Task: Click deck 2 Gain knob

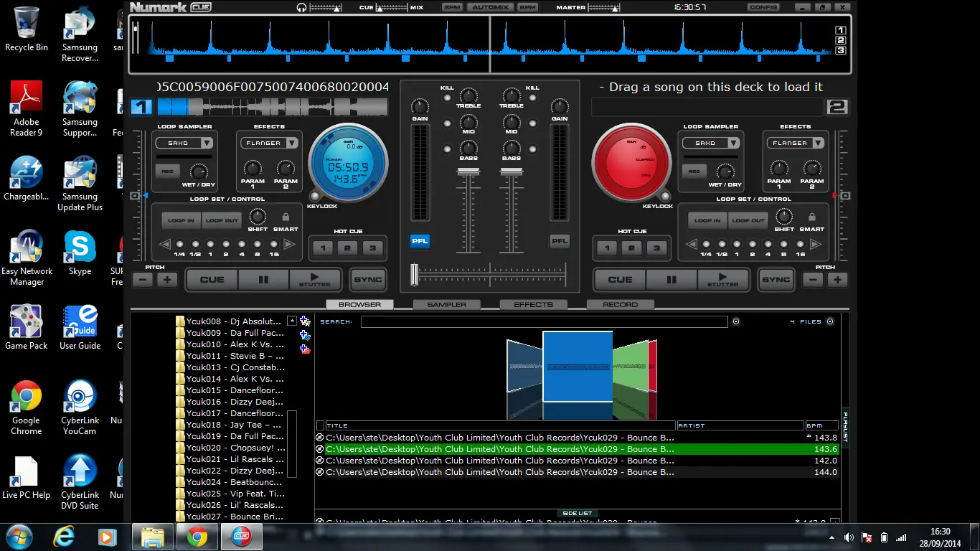Action: pos(560,108)
